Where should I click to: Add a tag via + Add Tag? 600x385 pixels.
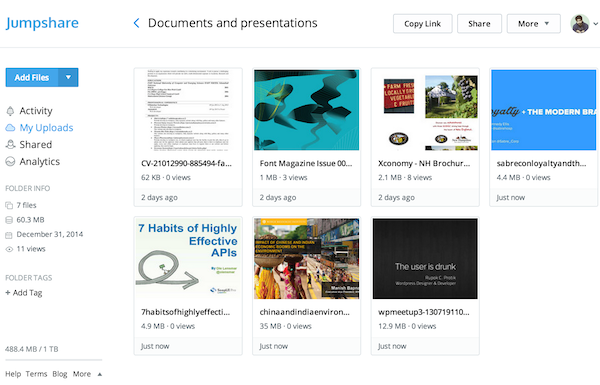24,293
